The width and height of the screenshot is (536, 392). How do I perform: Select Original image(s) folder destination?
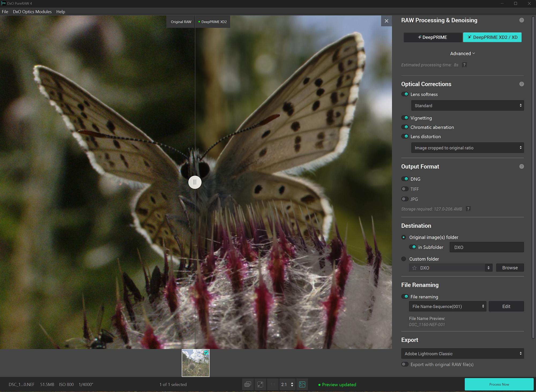404,237
